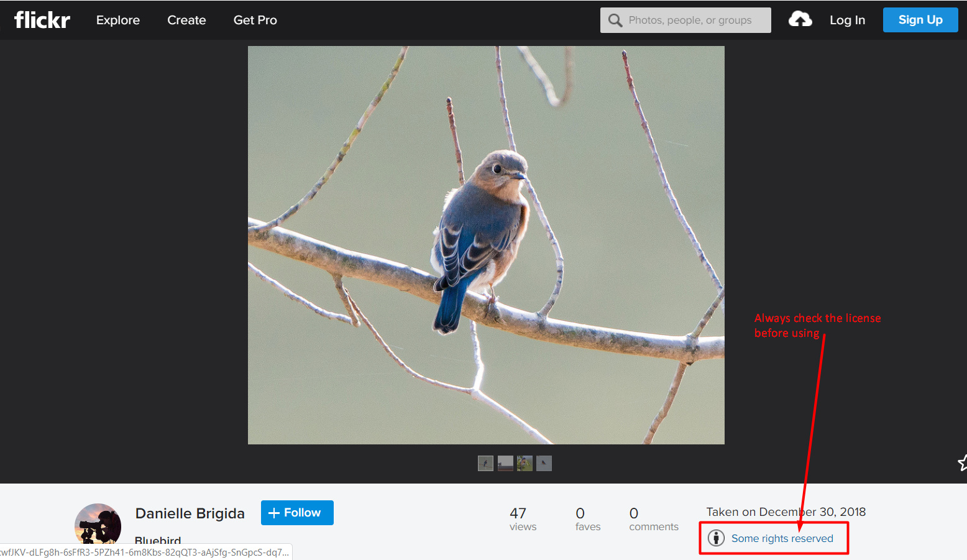This screenshot has height=560, width=967.
Task: Follow Danielle Brigida
Action: [297, 513]
